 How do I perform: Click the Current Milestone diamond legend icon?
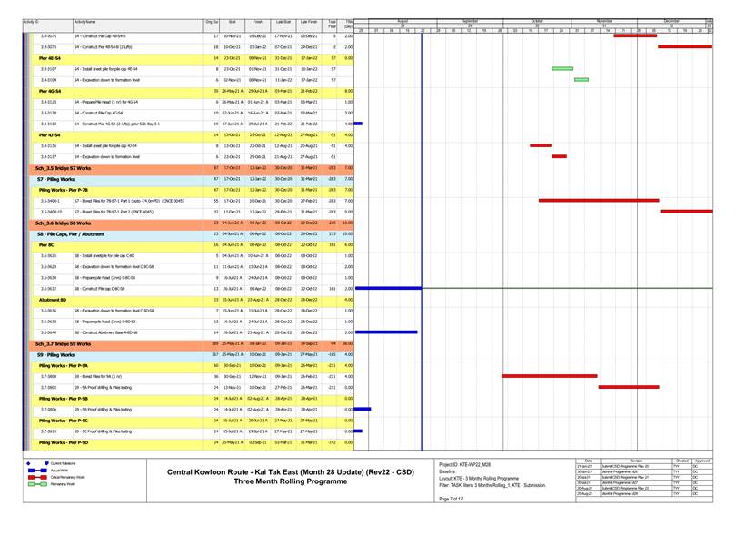pyautogui.click(x=28, y=463)
